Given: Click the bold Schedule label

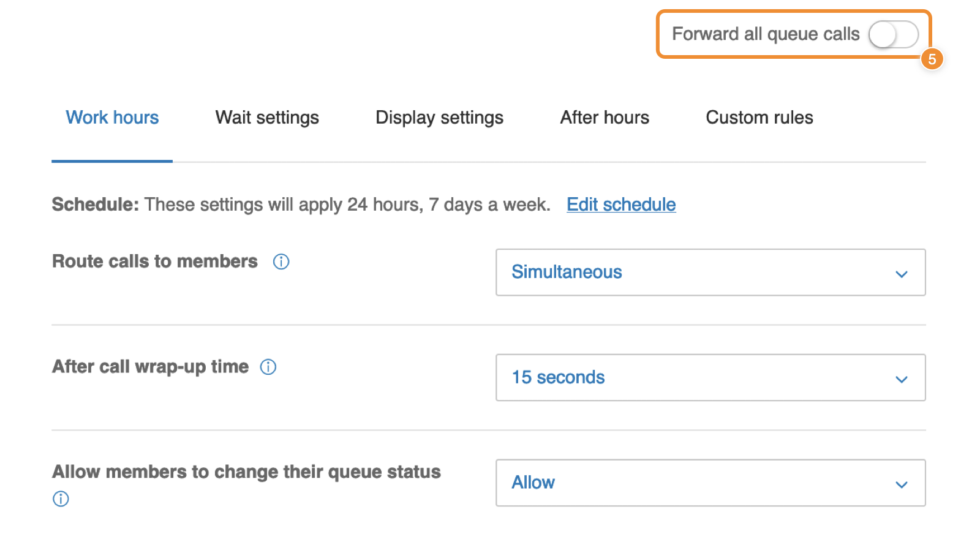Looking at the screenshot, I should (96, 205).
